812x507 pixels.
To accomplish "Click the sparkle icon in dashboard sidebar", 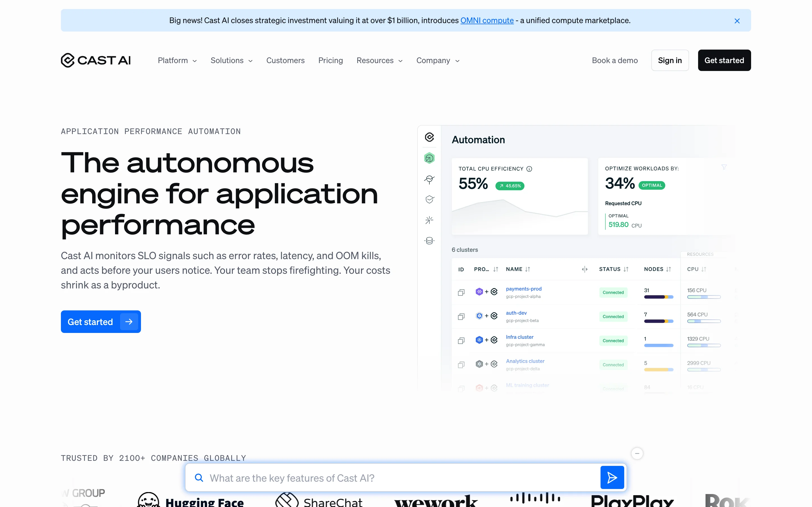I will click(x=429, y=220).
